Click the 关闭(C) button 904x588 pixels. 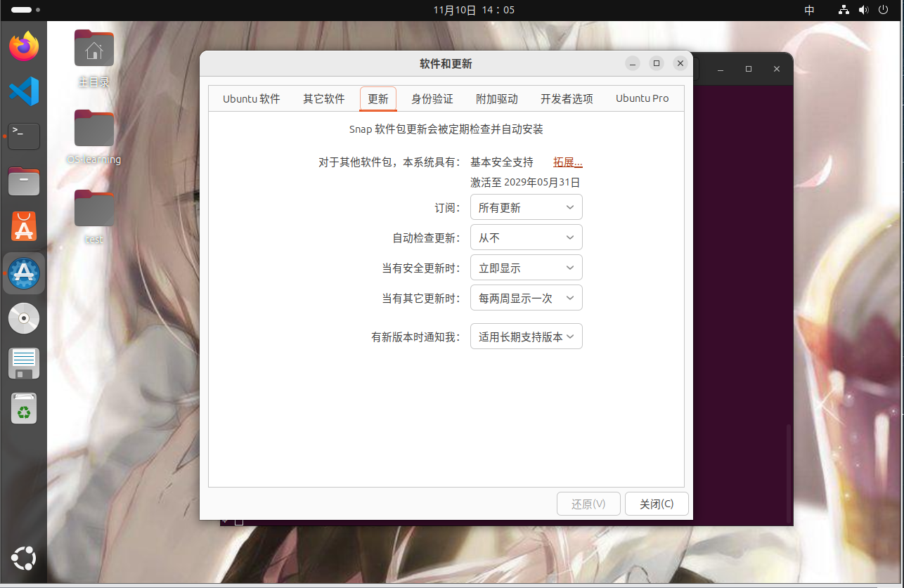tap(657, 504)
